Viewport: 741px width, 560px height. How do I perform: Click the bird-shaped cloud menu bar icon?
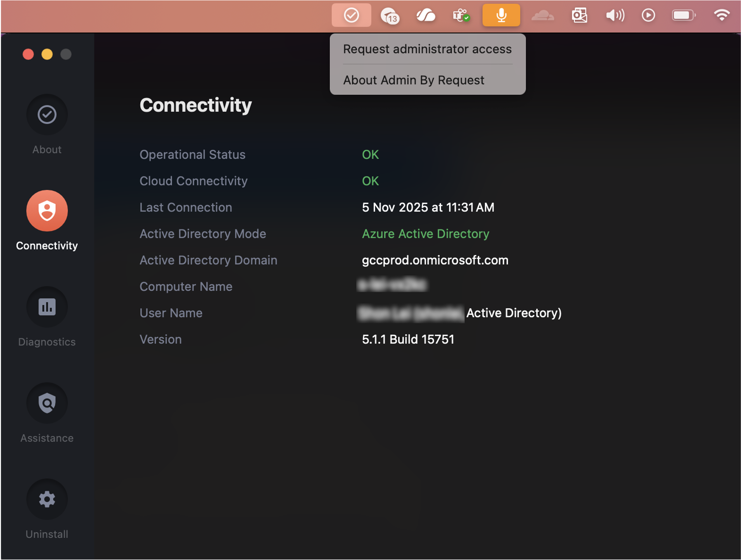425,15
